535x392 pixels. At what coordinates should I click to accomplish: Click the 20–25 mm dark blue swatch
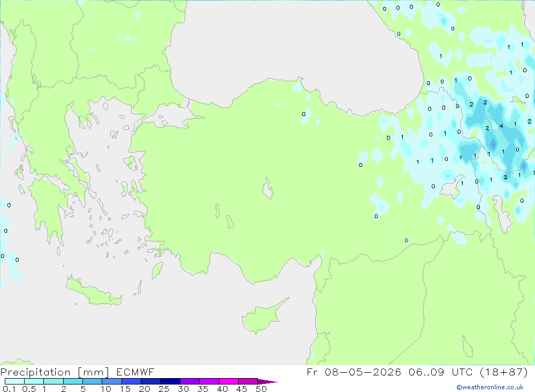[x=151, y=381]
